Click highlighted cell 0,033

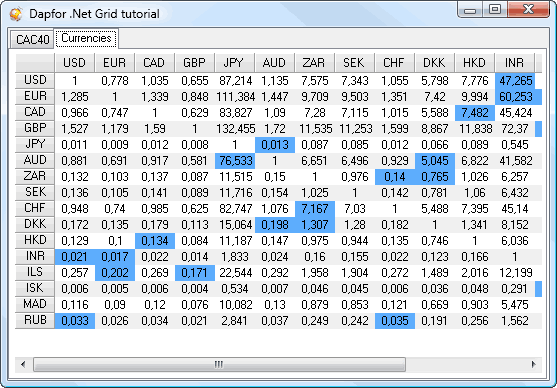75,320
